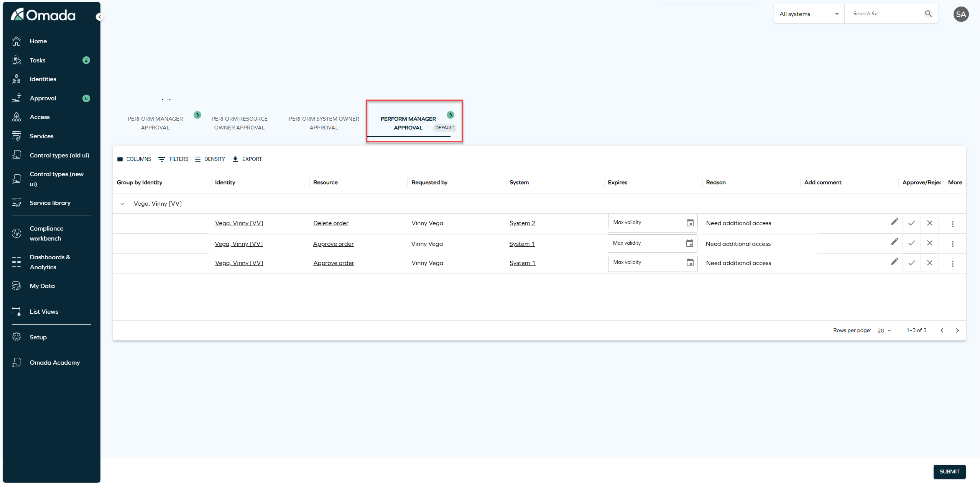Collapse the Vega, Vinny [VV] group
Viewport: 980px width, 483px height.
point(122,204)
